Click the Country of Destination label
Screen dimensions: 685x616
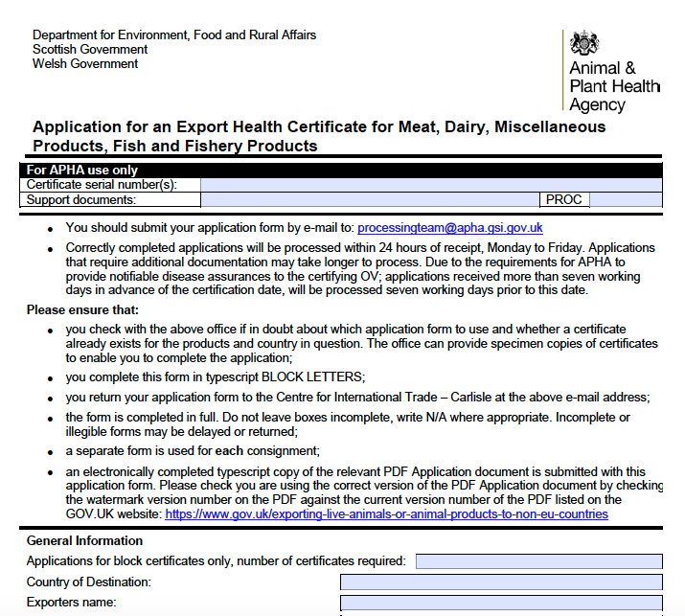[89, 582]
